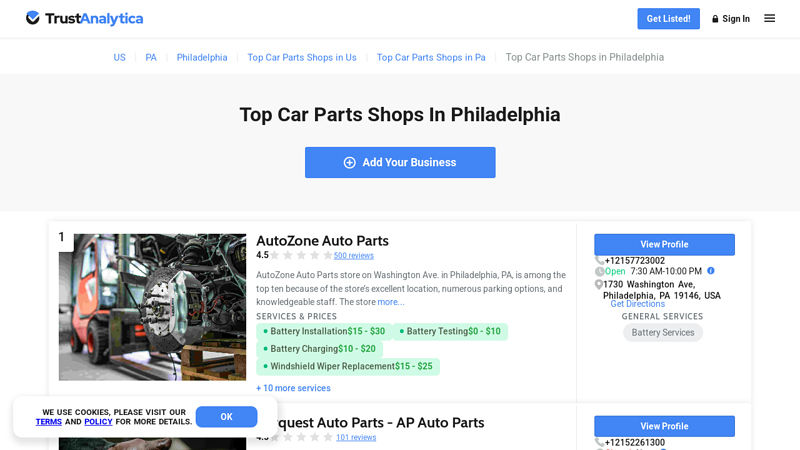Expand + 10 more services
The height and width of the screenshot is (450, 800).
point(293,388)
